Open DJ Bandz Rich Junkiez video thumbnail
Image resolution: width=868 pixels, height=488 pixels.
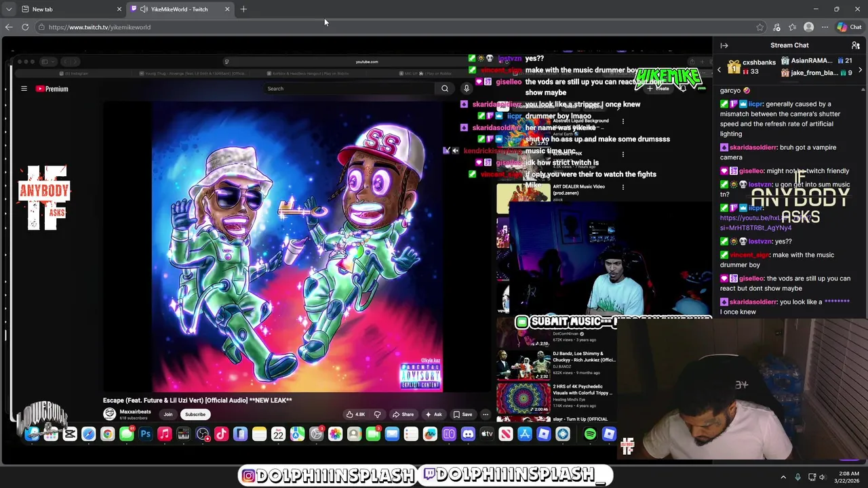(x=524, y=365)
